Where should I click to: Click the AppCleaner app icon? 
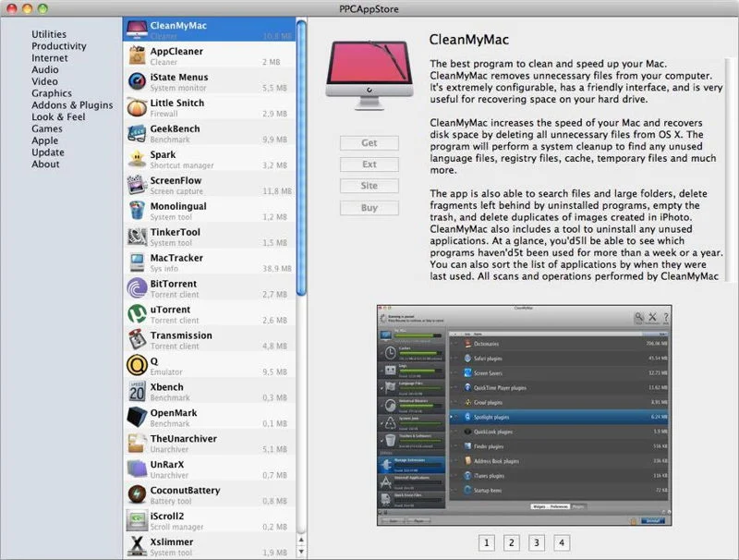[136, 55]
